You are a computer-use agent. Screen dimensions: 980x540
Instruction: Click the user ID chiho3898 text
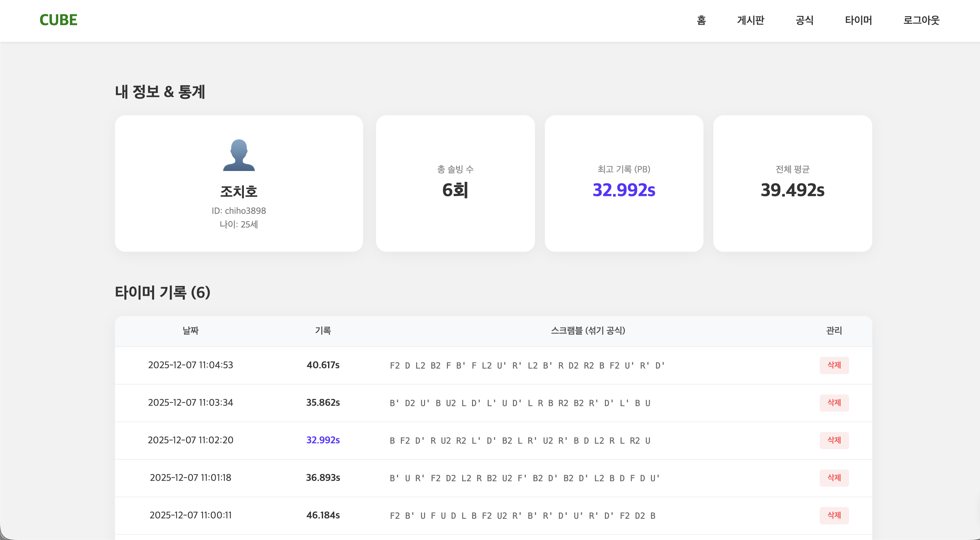239,211
